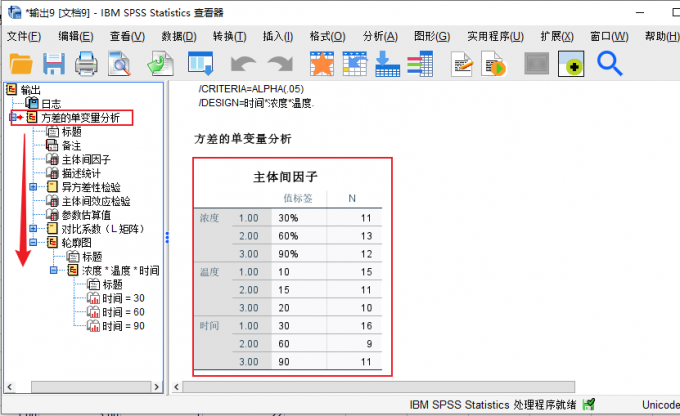Screen dimensions: 680x416
Task: Click the Export output icon
Action: [160, 64]
